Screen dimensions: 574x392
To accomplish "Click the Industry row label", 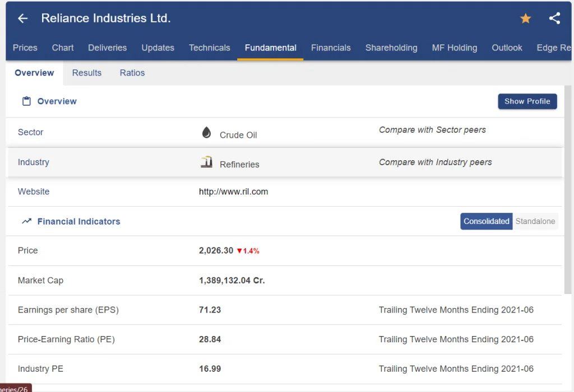I will [33, 162].
